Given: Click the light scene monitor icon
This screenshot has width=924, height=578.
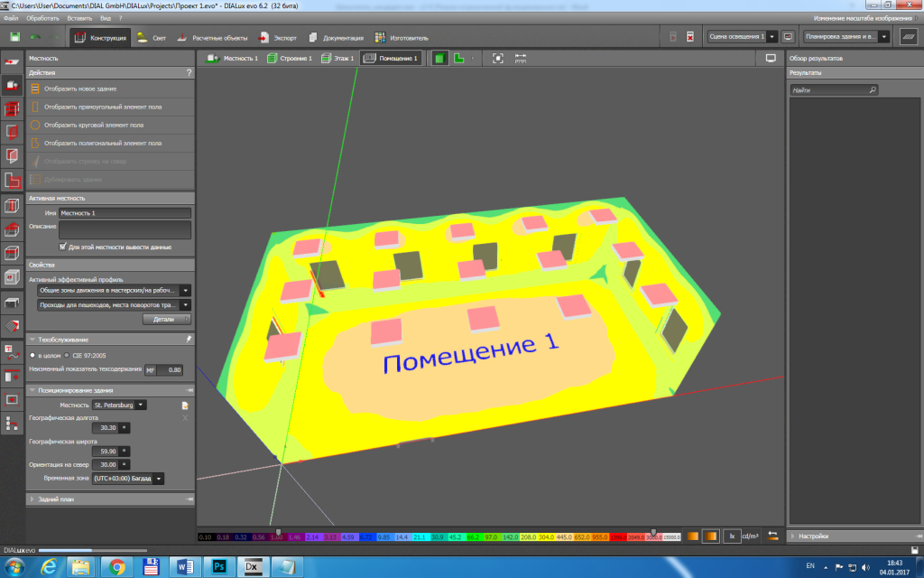Looking at the screenshot, I should click(788, 36).
